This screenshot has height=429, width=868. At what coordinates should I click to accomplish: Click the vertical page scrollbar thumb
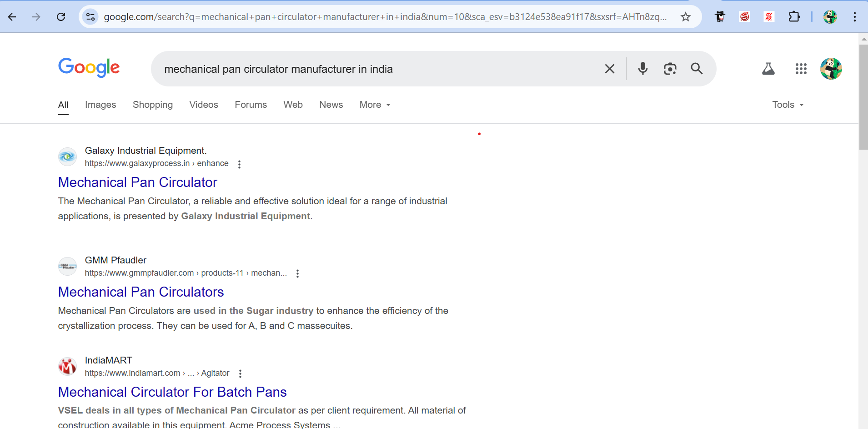863,96
